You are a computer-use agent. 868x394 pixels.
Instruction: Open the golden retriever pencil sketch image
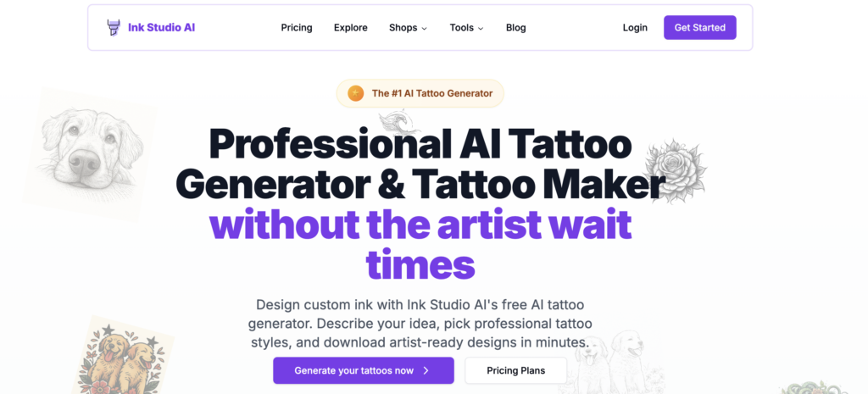tap(89, 153)
